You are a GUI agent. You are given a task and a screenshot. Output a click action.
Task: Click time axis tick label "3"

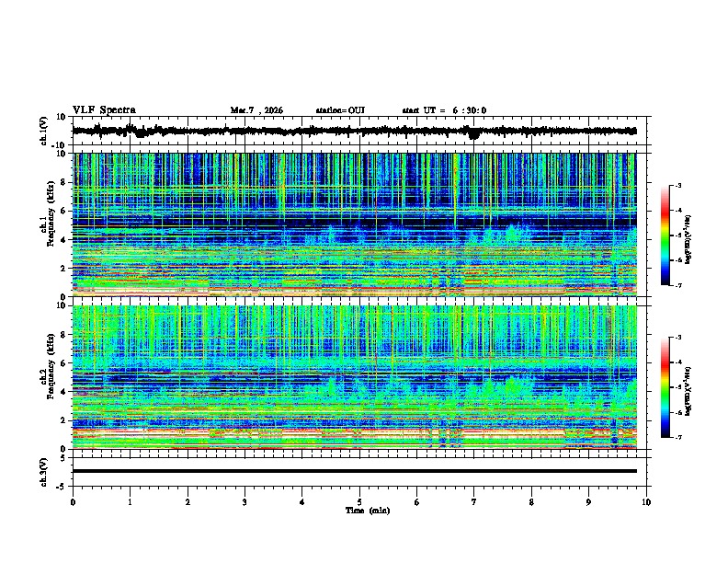245,502
